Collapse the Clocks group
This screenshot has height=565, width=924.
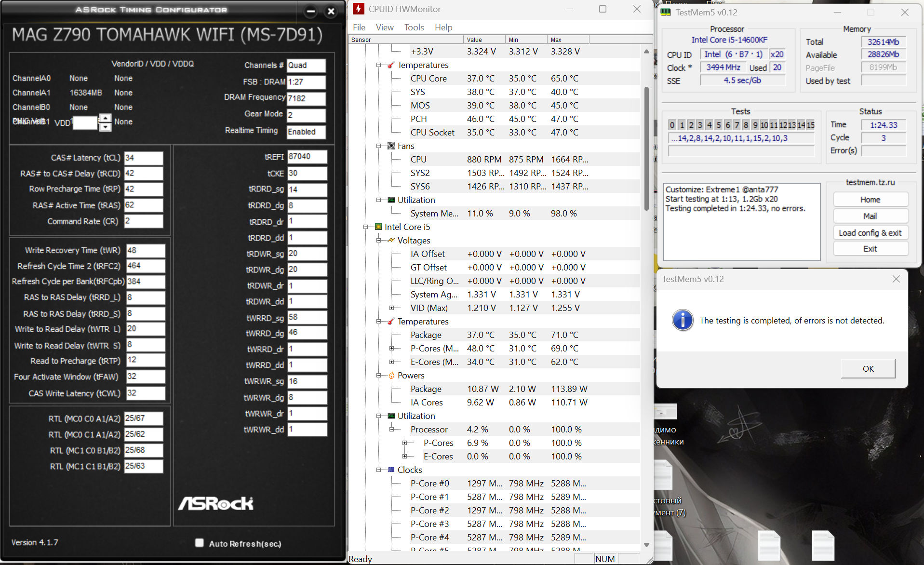click(x=379, y=470)
